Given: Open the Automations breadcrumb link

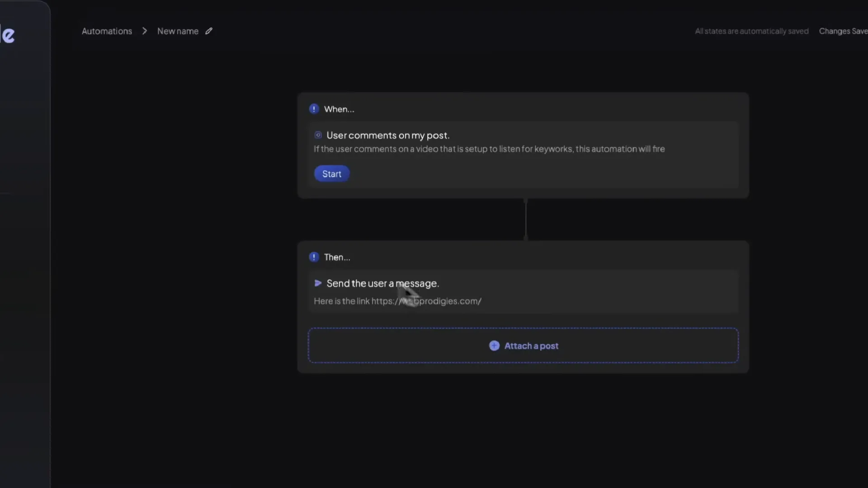Looking at the screenshot, I should click(x=107, y=31).
